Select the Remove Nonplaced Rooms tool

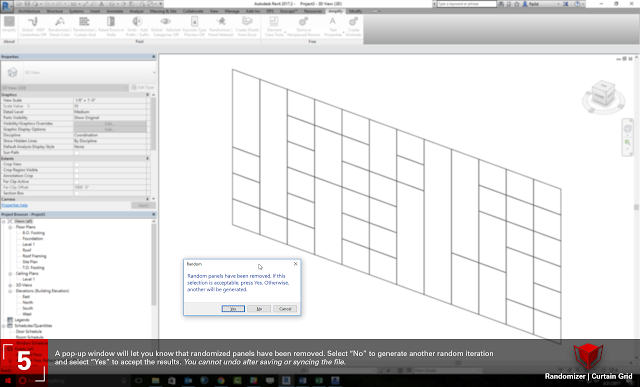click(303, 27)
